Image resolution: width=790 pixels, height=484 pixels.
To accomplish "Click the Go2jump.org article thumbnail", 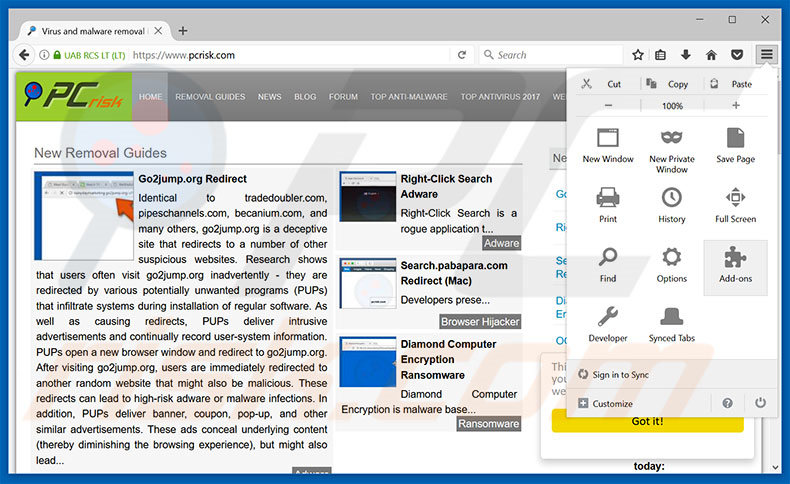I will click(84, 216).
